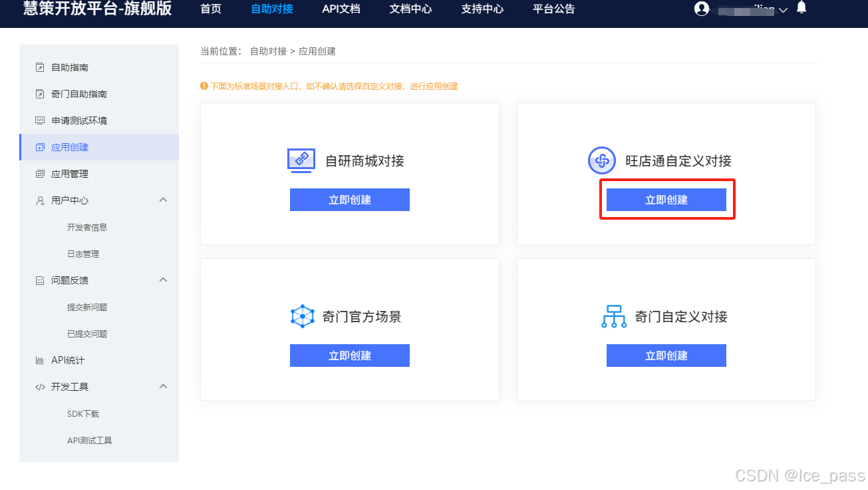Viewport: 868px width, 490px height.
Task: Click 应用创建 in the breadcrumb
Action: [317, 51]
